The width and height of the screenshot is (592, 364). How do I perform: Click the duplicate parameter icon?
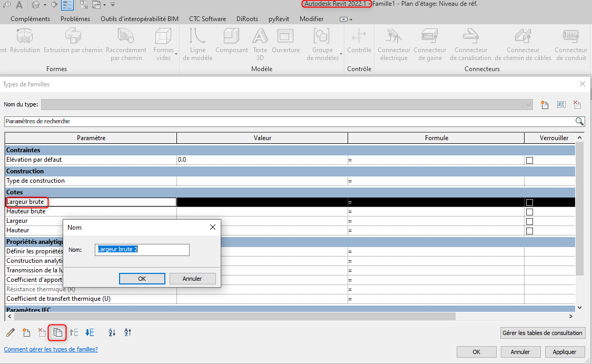[58, 332]
